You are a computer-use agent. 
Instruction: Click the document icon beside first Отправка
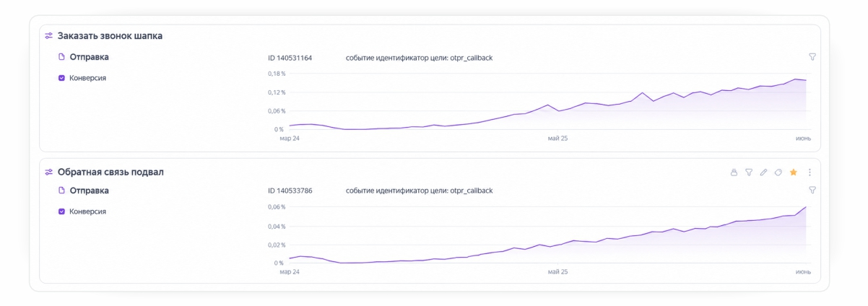click(62, 57)
